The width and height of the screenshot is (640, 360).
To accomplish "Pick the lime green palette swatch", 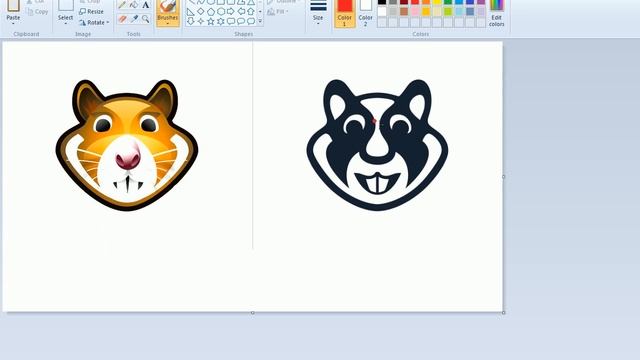I will [448, 11].
